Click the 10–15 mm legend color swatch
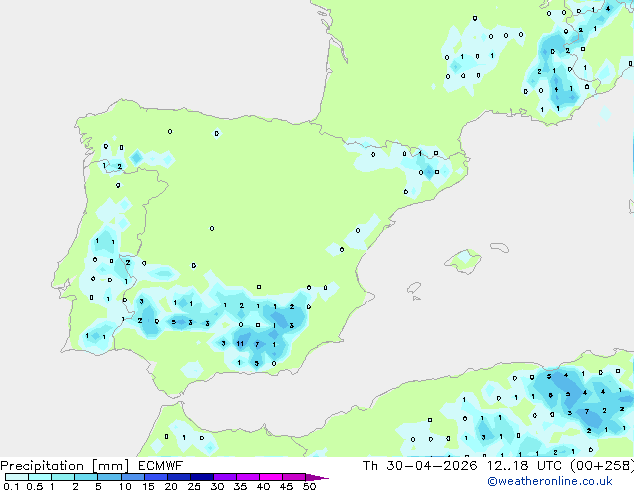 [132, 477]
